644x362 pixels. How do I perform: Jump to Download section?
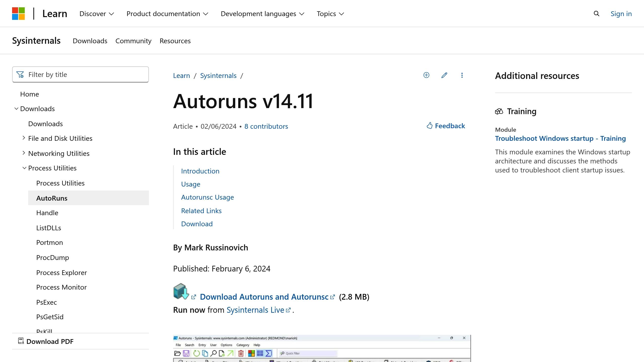point(197,224)
